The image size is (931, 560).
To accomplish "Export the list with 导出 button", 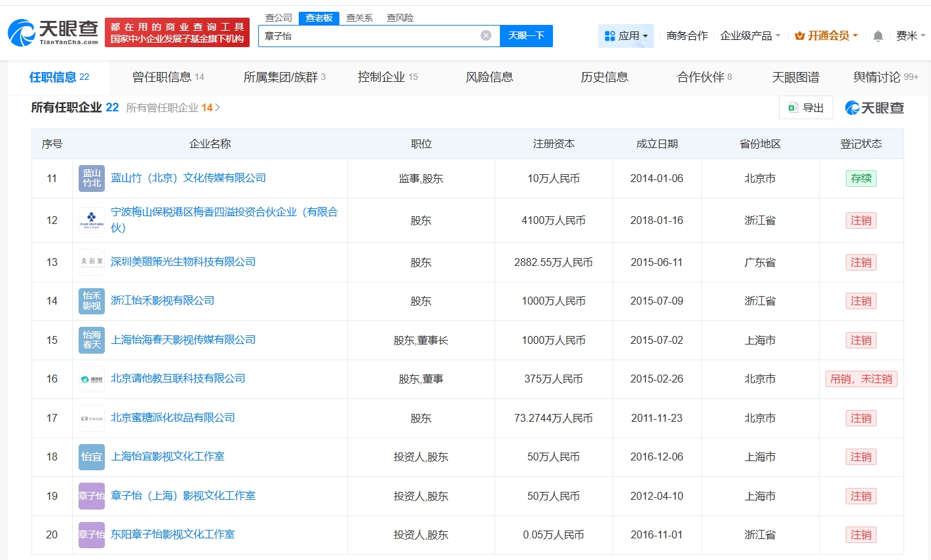I will click(x=806, y=107).
